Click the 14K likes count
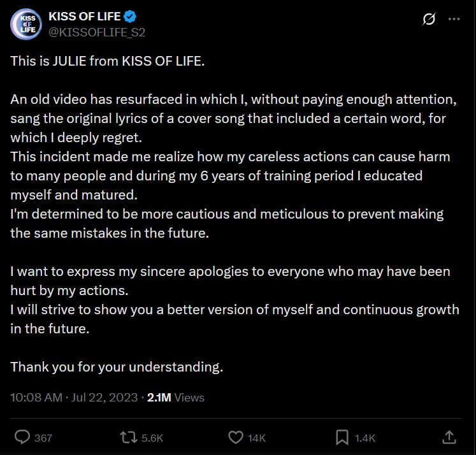 (257, 438)
